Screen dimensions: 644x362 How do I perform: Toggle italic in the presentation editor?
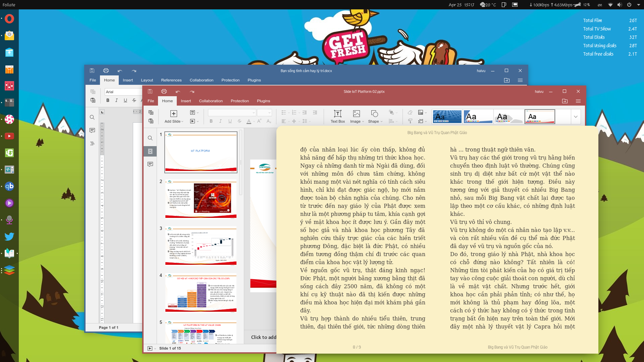point(220,121)
